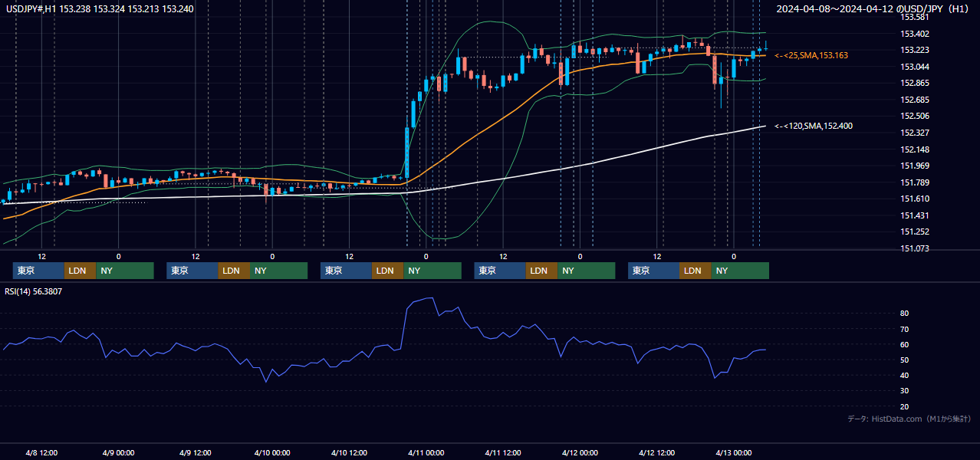Click the LDN session box for 4/12
The height and width of the screenshot is (460, 980).
pyautogui.click(x=695, y=271)
